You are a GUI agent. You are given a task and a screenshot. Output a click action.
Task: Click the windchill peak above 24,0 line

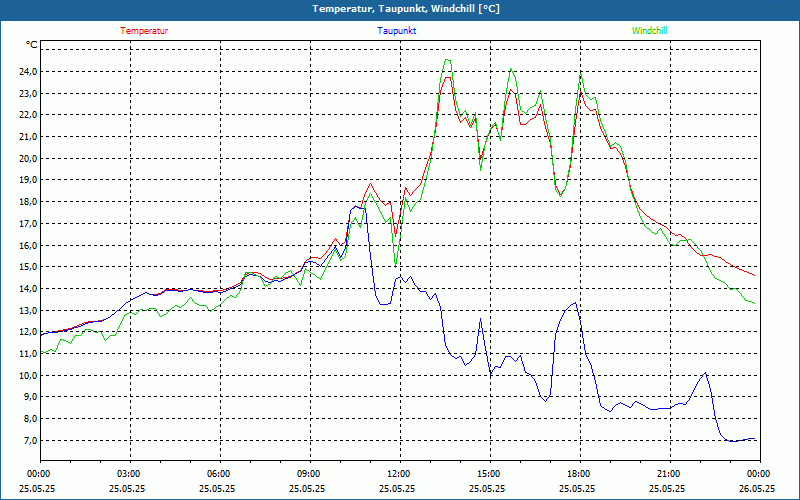(x=447, y=60)
